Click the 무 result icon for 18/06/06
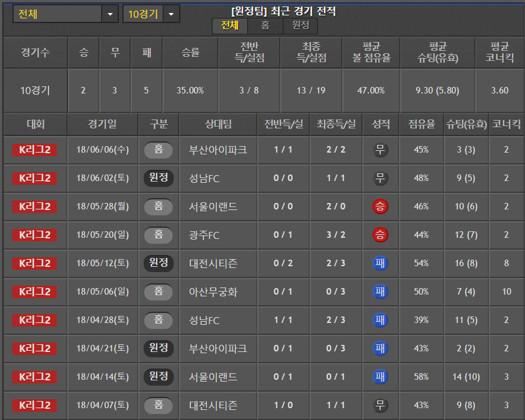525x420 pixels. point(380,150)
